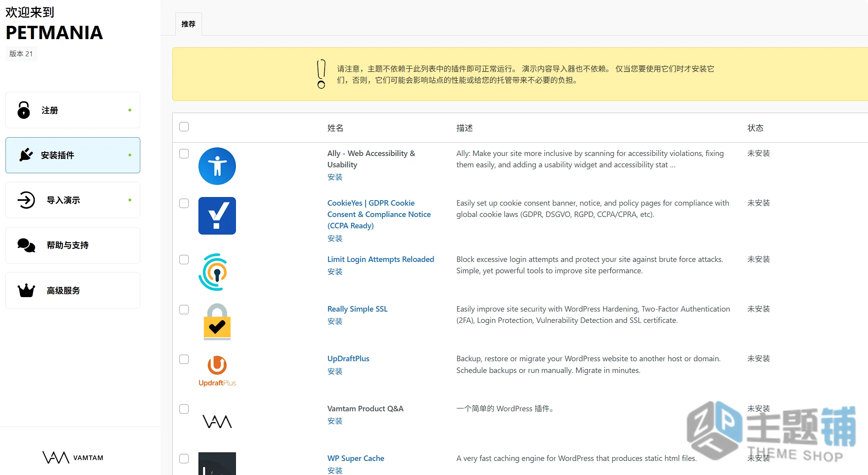
Task: Click the arrow-in-circle icon for 导入演示
Action: 26,200
